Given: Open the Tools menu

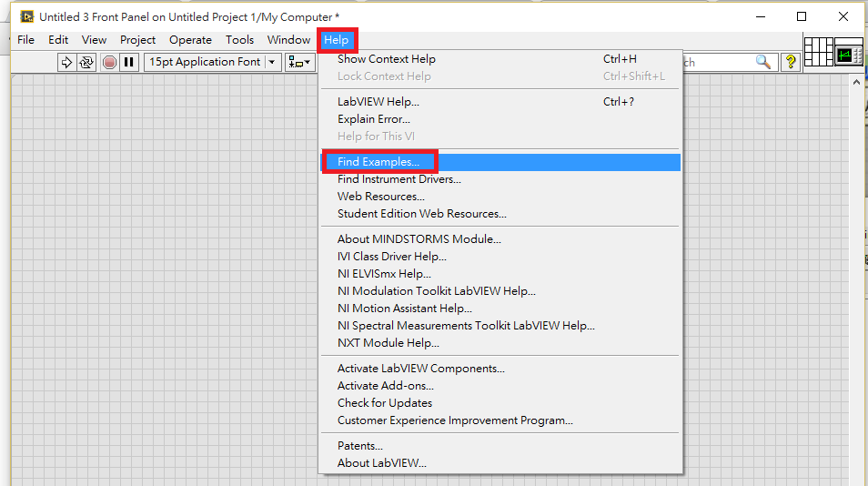Looking at the screenshot, I should click(x=239, y=40).
